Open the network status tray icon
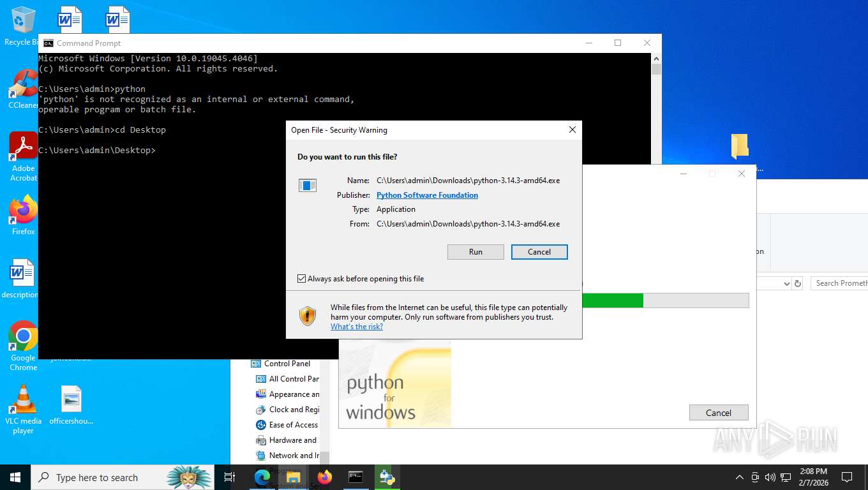Screen dimensions: 868x490 click(786, 477)
